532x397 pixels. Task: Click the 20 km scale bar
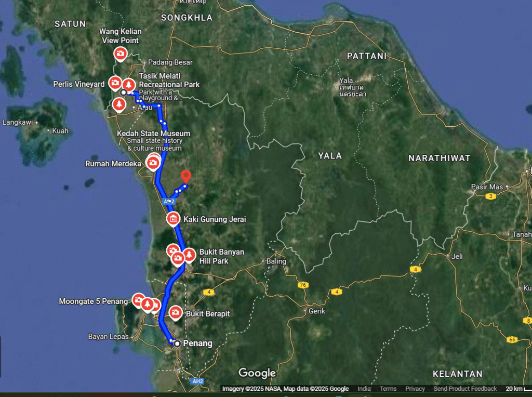click(x=518, y=389)
